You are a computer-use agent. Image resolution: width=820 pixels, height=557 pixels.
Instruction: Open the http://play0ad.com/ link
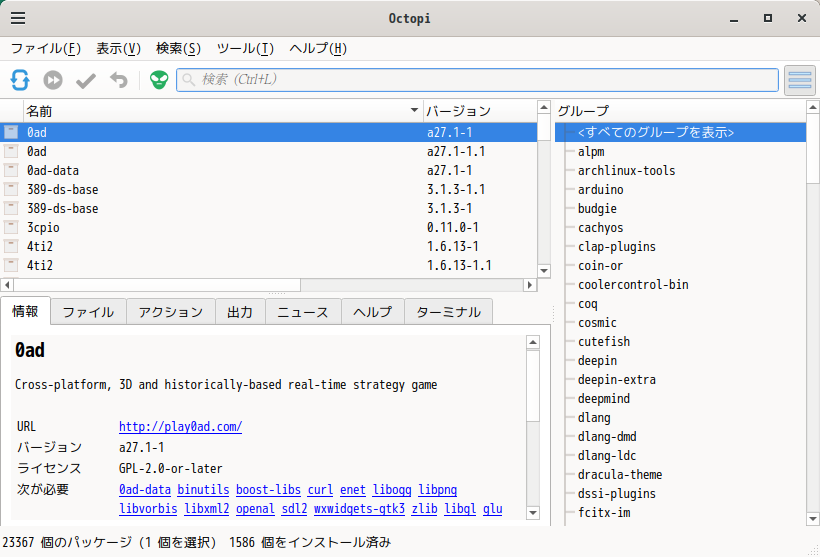180,427
